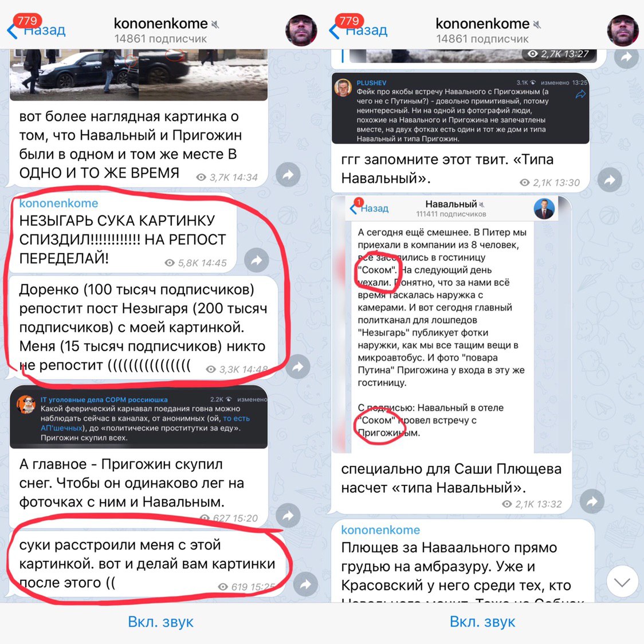This screenshot has width=644, height=644.
Task: Forward the 'запомните этот твит' message
Action: coord(610,179)
